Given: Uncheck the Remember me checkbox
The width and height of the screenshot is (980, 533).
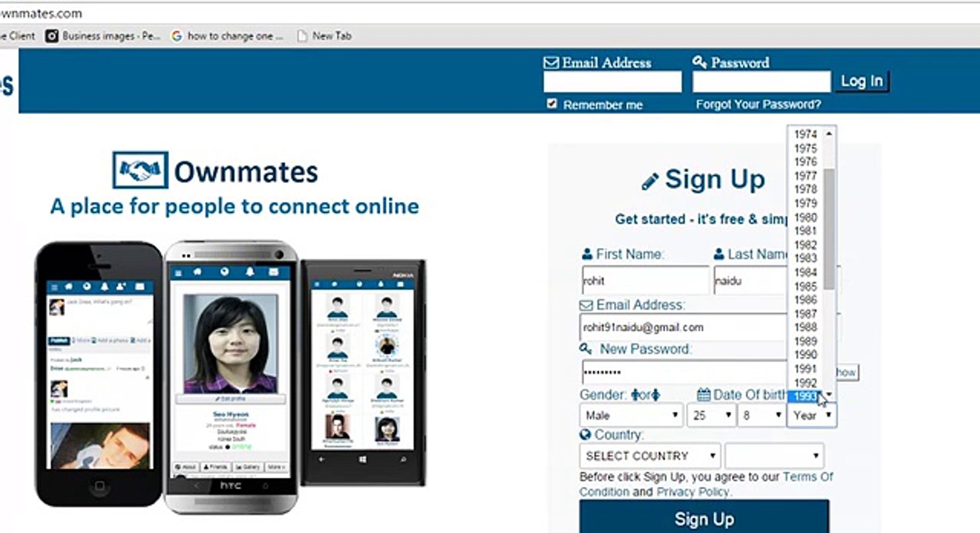Looking at the screenshot, I should coord(551,103).
